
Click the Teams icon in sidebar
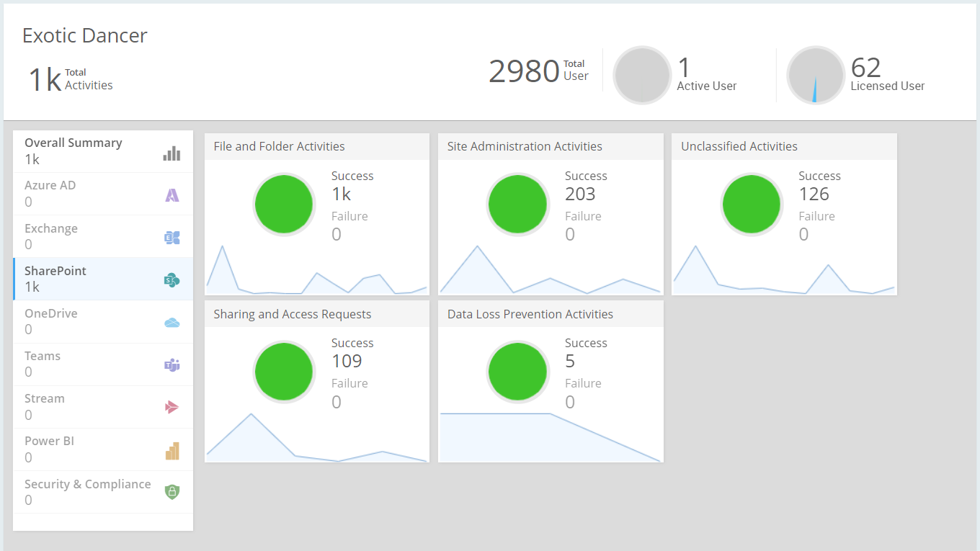click(x=171, y=365)
